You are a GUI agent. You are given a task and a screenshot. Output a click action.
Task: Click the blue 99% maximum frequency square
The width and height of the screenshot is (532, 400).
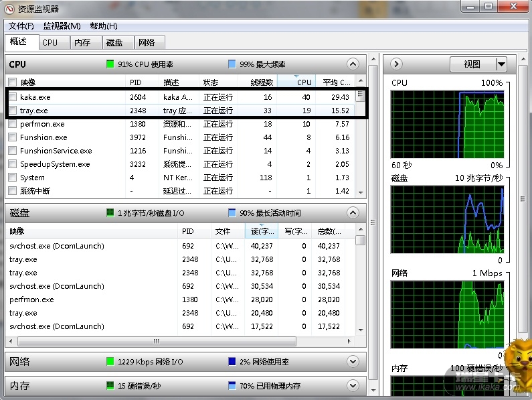coord(232,64)
